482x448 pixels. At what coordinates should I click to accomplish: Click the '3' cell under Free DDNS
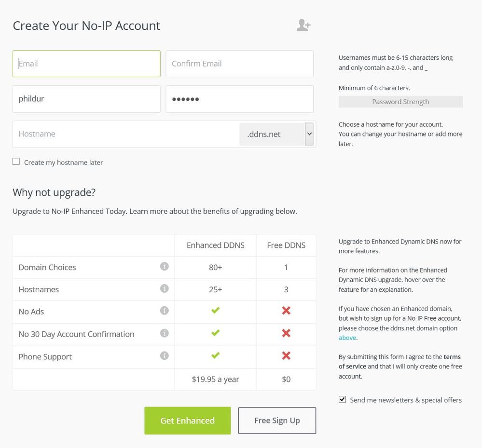coord(286,289)
